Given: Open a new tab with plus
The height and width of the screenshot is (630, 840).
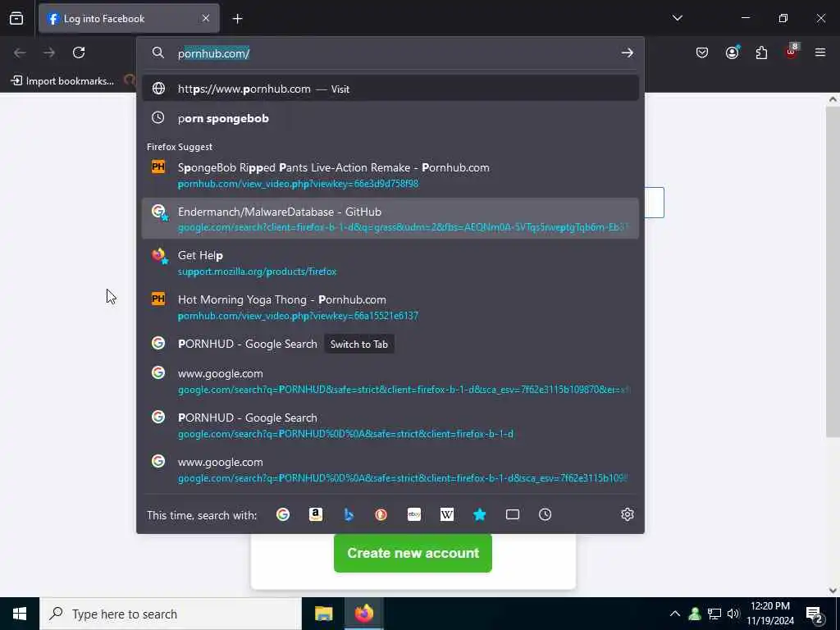Looking at the screenshot, I should tap(237, 19).
